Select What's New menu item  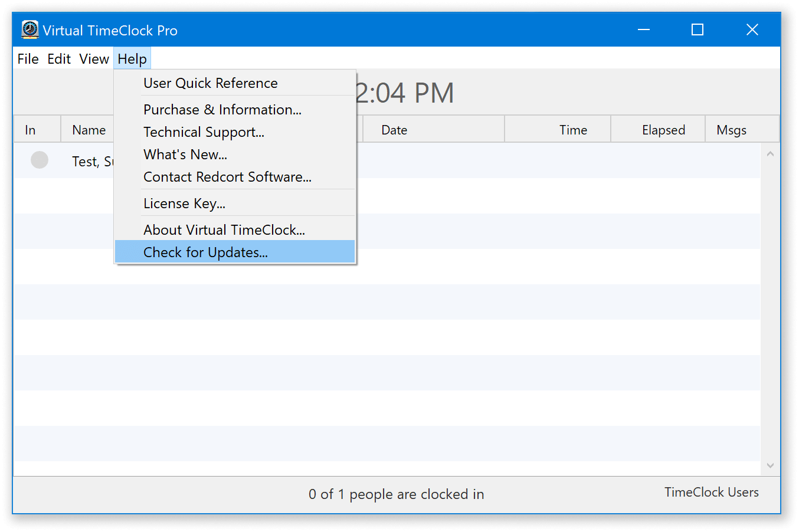[235, 155]
